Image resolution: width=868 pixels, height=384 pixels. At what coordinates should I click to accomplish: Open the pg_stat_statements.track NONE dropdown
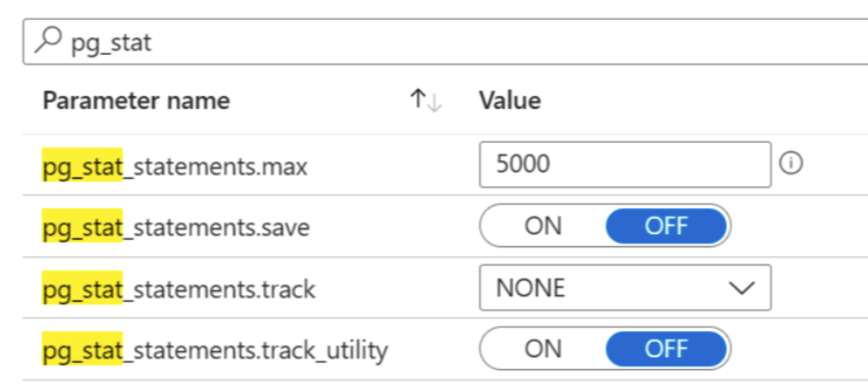[x=625, y=287]
